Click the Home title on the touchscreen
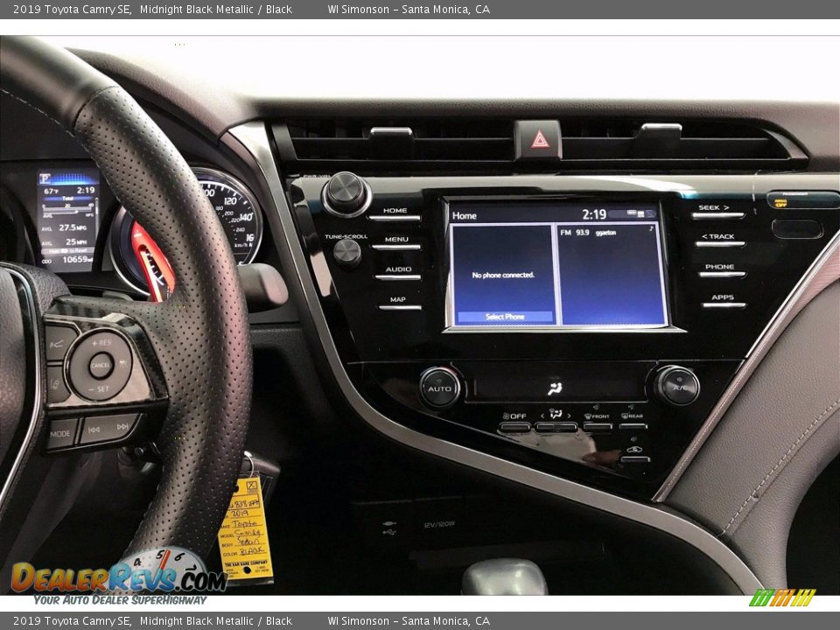Screen dimensions: 840x630 464,215
